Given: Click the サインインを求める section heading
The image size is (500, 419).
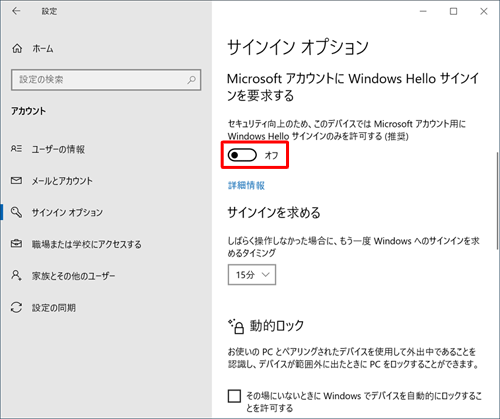Looking at the screenshot, I should coord(274,213).
